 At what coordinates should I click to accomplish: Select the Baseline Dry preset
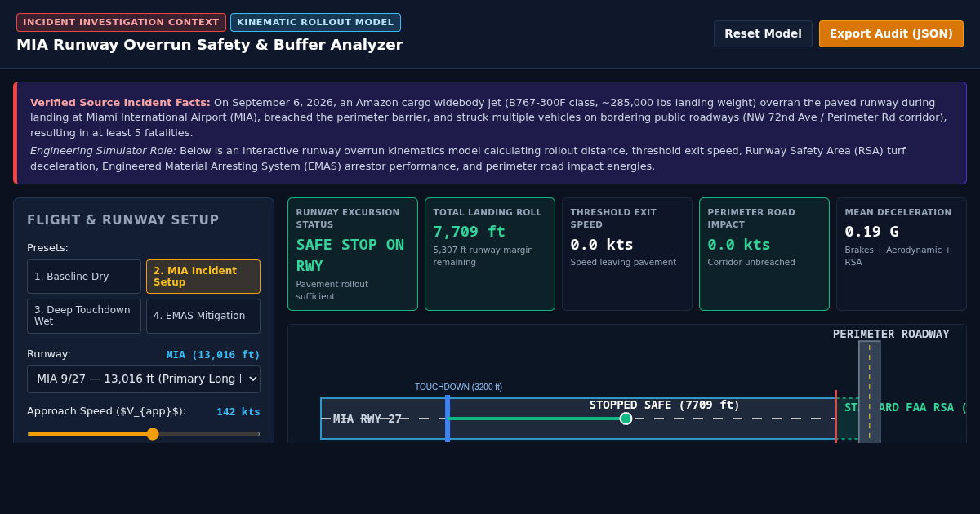pos(84,277)
